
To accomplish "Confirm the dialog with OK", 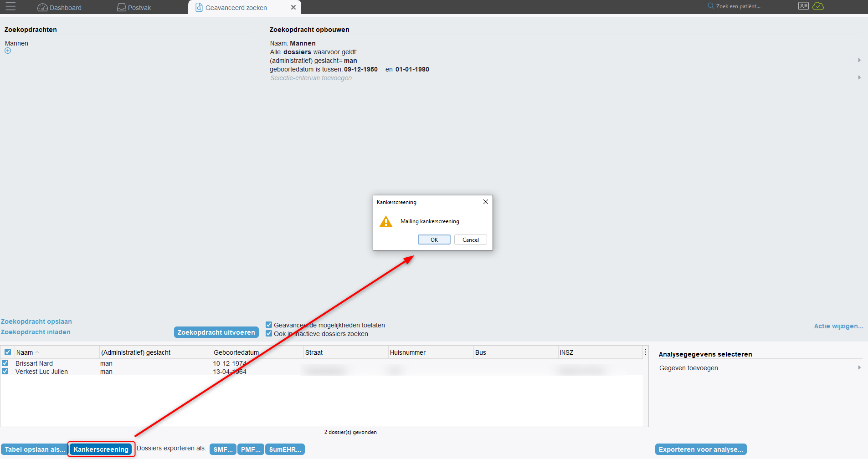I will [434, 240].
